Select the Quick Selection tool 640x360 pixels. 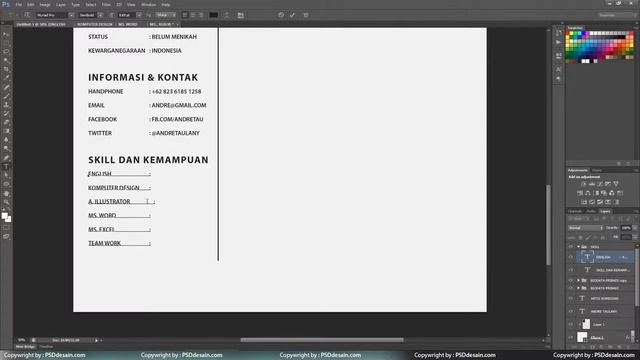6,61
